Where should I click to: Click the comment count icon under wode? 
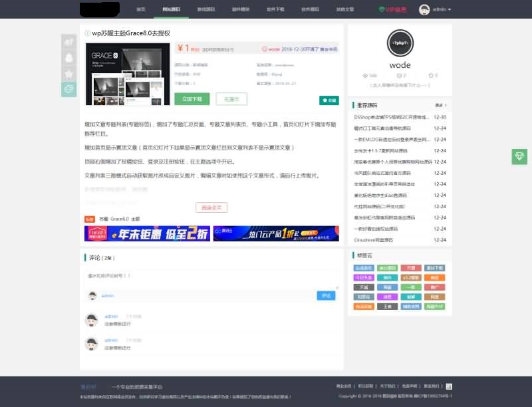coord(399,76)
